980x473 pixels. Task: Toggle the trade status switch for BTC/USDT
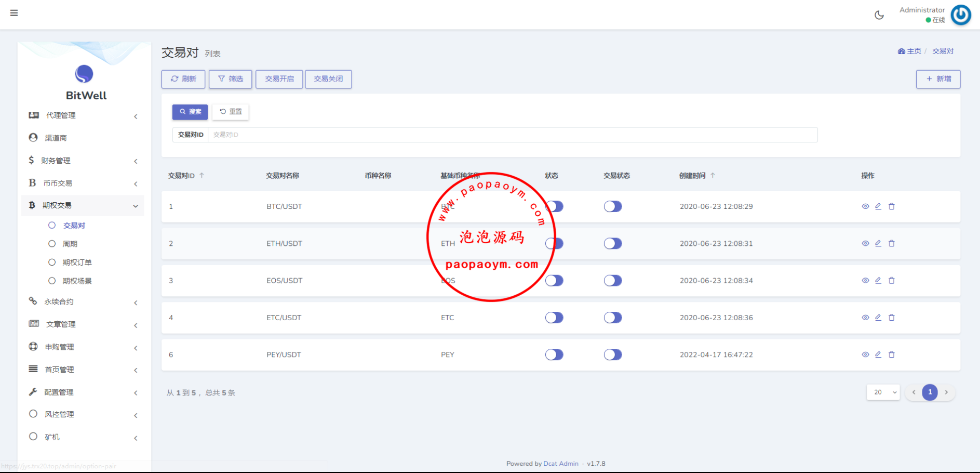click(x=613, y=206)
